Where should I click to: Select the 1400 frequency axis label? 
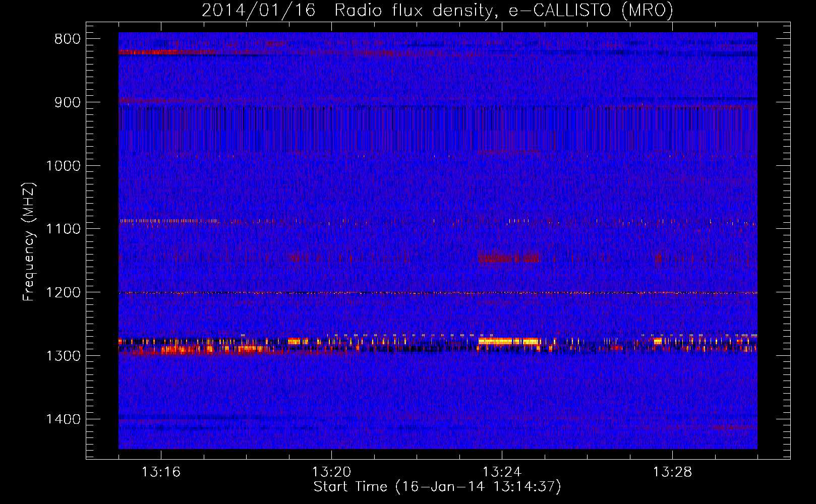click(63, 419)
